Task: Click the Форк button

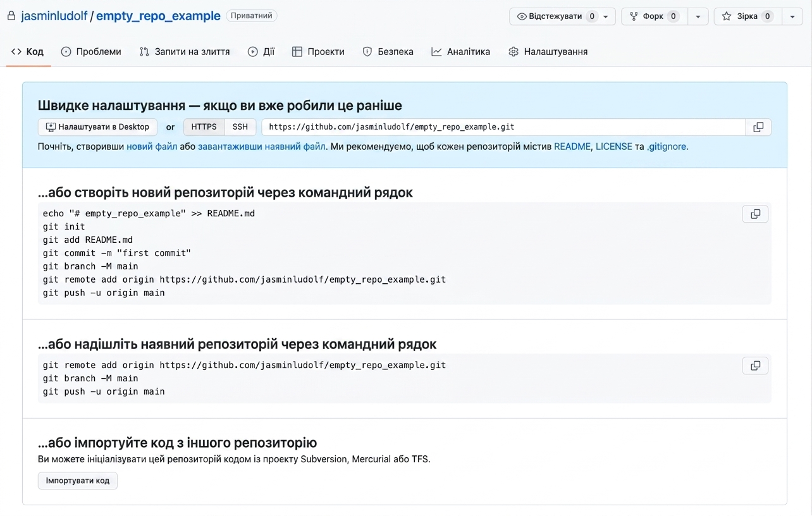Action: tap(655, 16)
